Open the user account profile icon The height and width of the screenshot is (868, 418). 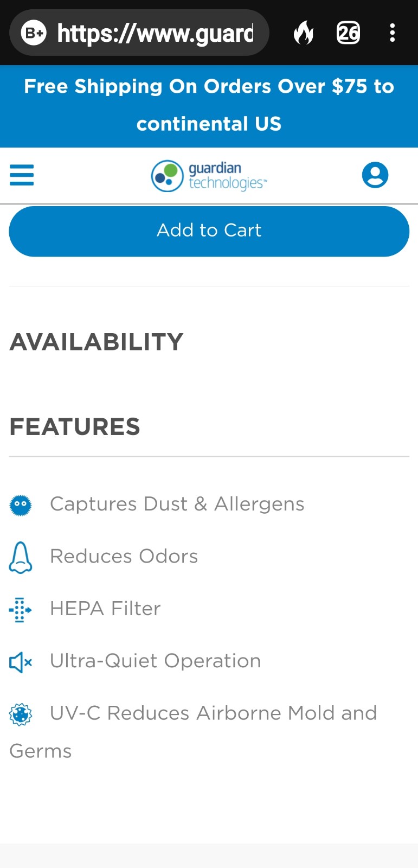click(375, 175)
